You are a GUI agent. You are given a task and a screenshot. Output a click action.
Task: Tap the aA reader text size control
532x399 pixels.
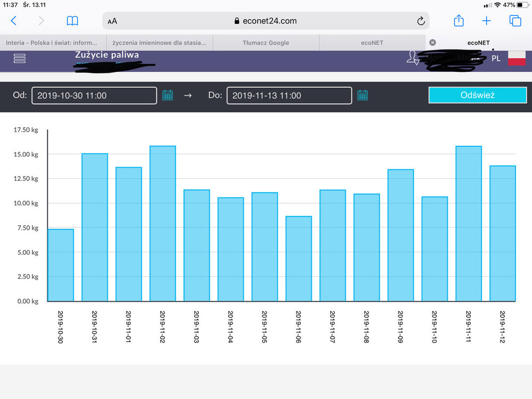[x=112, y=21]
